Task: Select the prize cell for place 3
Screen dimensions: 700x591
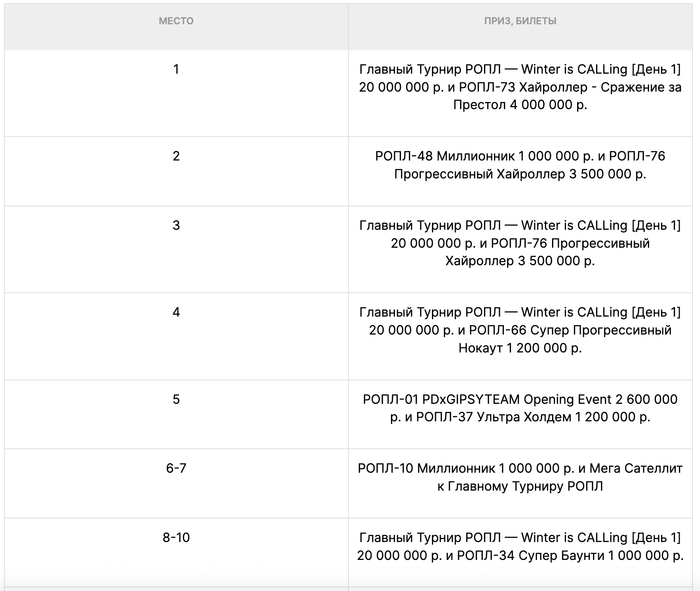Action: click(520, 243)
